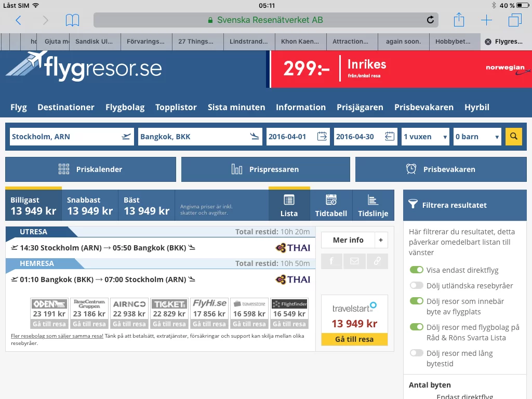Click travelstart Gå till resa button

click(354, 339)
